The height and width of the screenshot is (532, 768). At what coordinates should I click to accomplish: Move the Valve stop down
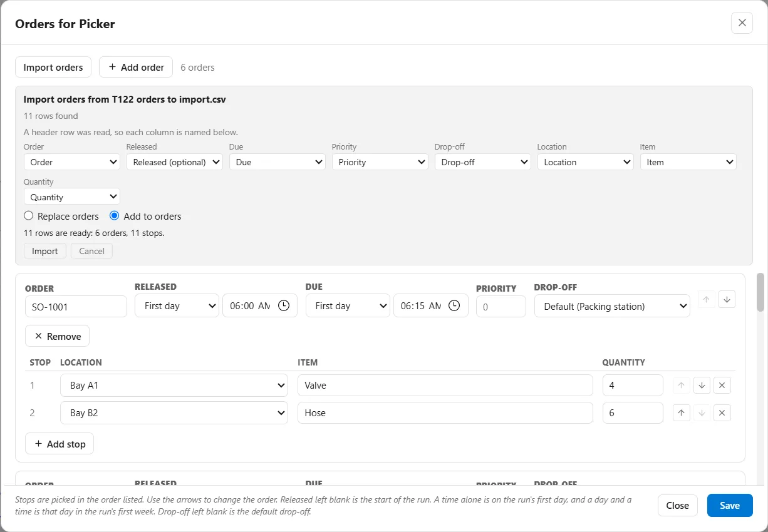(x=702, y=386)
